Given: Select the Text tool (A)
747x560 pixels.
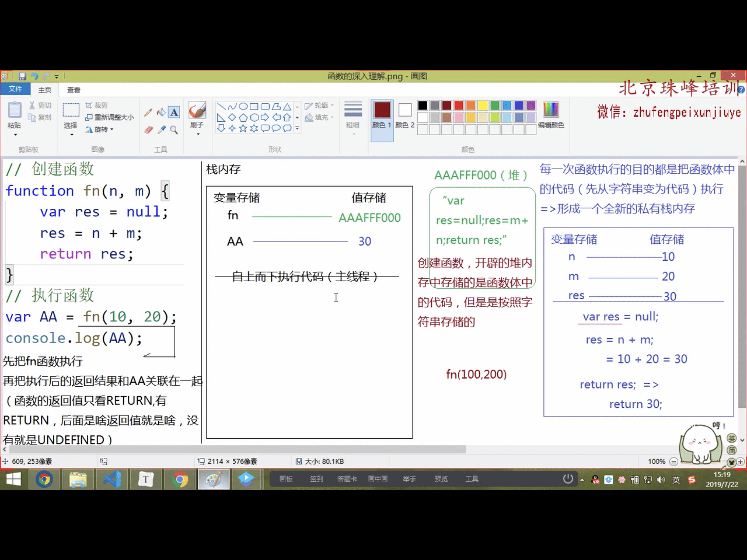Looking at the screenshot, I should 174,112.
